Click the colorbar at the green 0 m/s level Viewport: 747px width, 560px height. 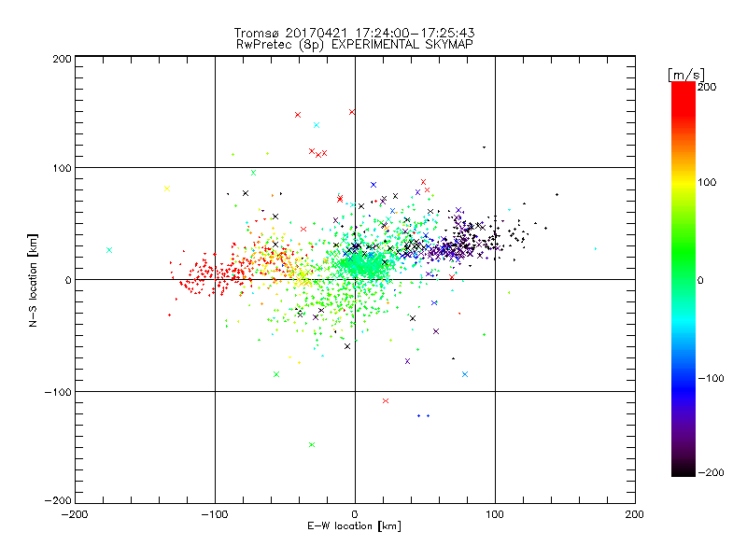coord(684,280)
